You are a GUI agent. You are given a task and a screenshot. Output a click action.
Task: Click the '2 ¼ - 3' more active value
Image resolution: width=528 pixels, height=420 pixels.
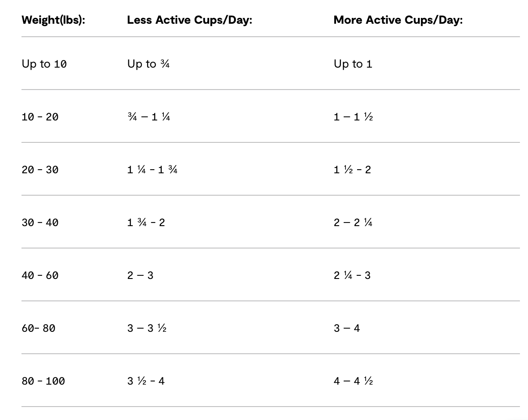(x=352, y=275)
